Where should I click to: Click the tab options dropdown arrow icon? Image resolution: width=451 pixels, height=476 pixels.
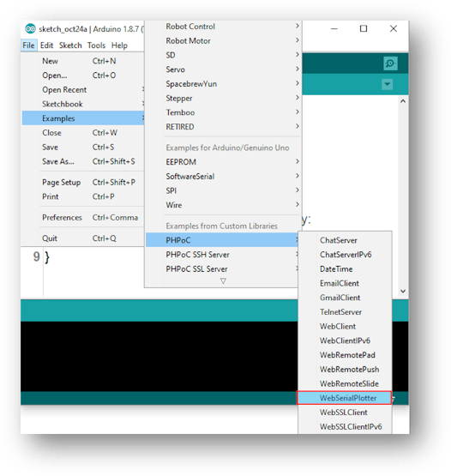[x=387, y=84]
